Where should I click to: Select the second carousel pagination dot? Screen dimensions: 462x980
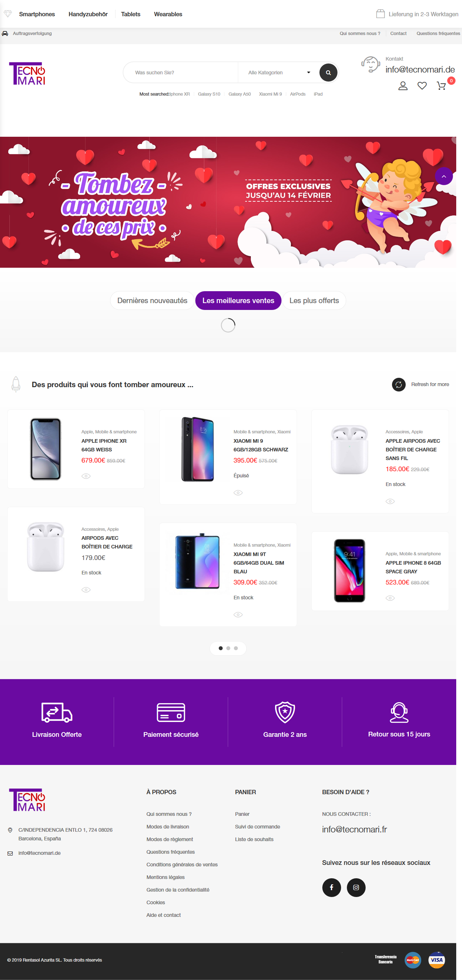point(228,648)
